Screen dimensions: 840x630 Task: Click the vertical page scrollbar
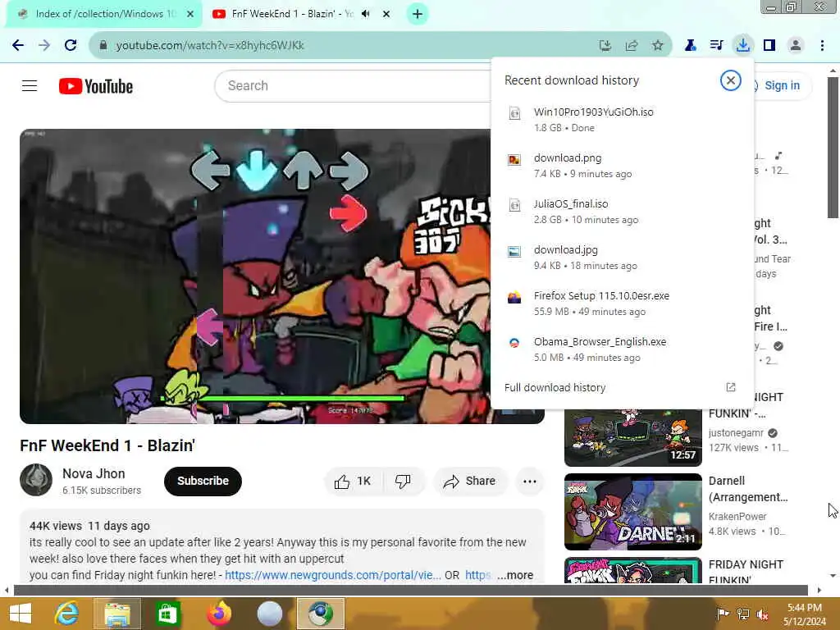[833, 148]
